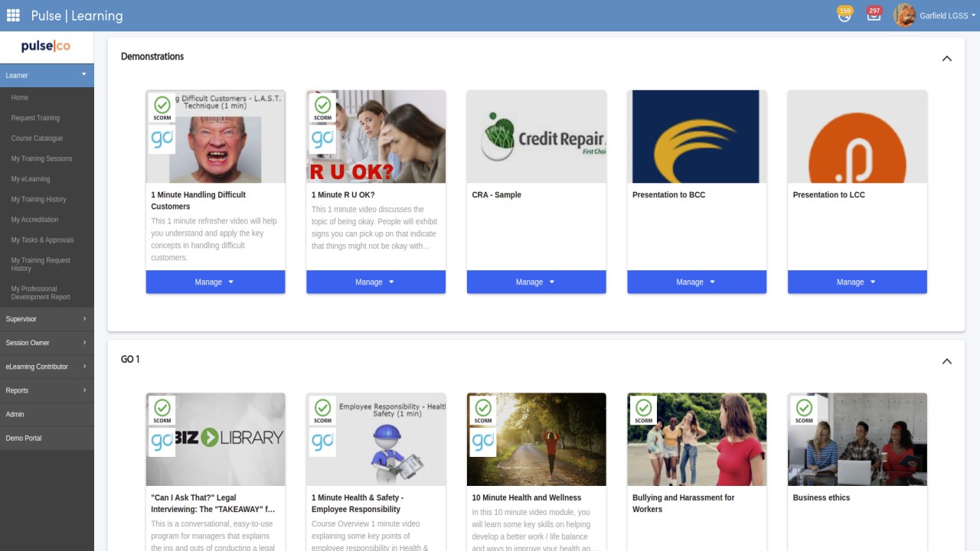Open Presentation to BCC title
The width and height of the screenshot is (980, 551).
669,194
